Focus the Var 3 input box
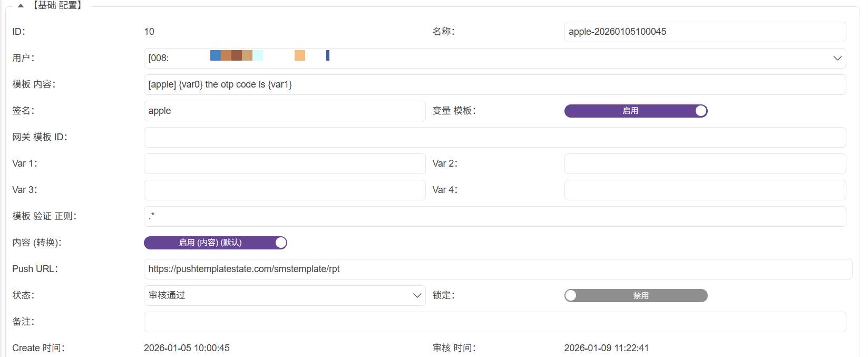 [x=284, y=190]
